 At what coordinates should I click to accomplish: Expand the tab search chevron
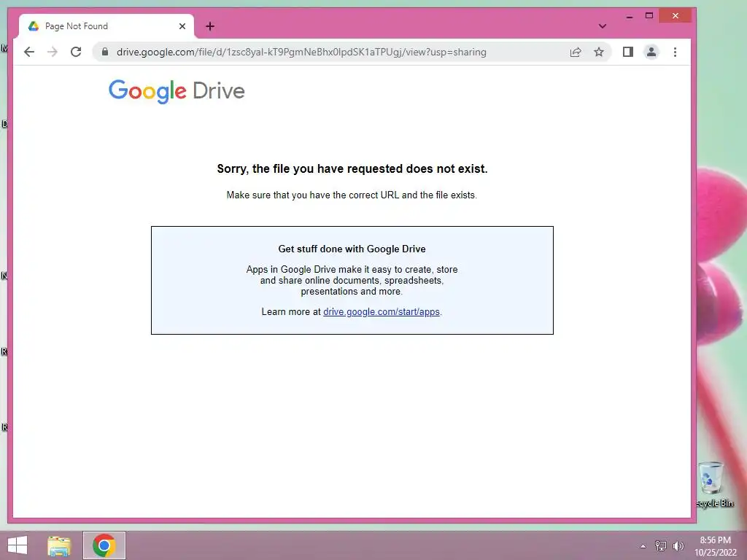(x=602, y=26)
